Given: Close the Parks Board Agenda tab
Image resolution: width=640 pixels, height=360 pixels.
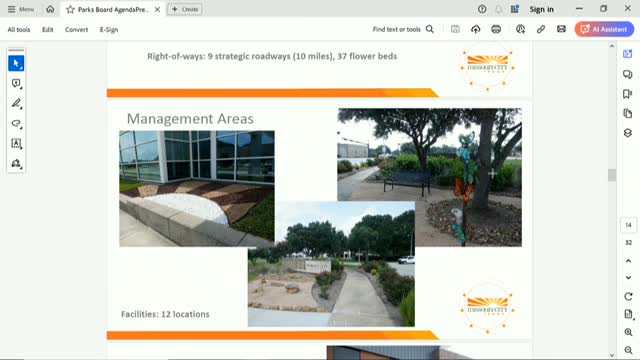Looking at the screenshot, I should (157, 9).
